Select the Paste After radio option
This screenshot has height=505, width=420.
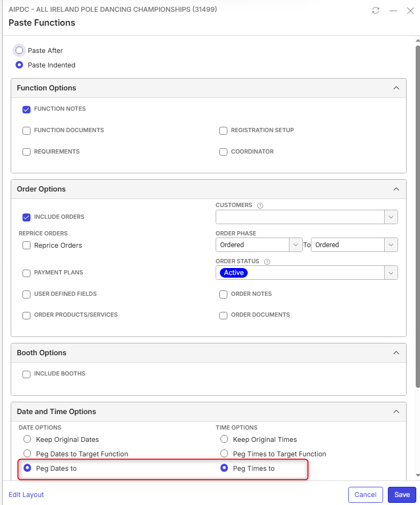tap(19, 51)
